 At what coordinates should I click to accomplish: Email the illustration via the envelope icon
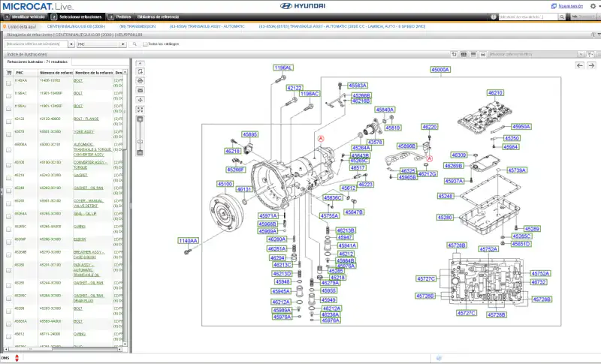click(x=140, y=90)
